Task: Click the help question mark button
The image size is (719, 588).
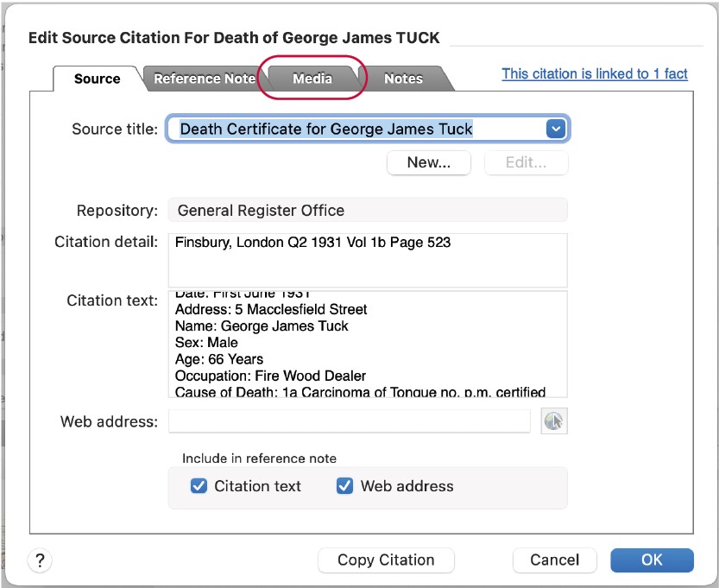Action: [x=40, y=560]
